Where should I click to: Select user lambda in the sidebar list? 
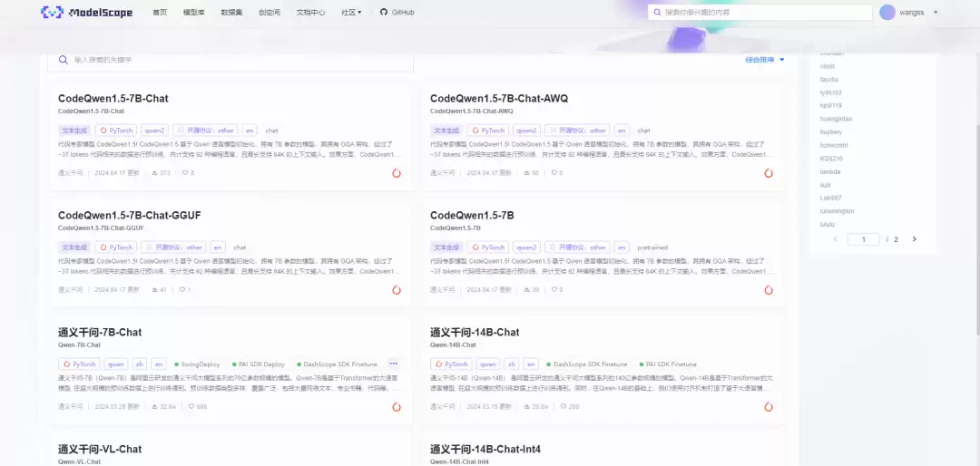830,171
